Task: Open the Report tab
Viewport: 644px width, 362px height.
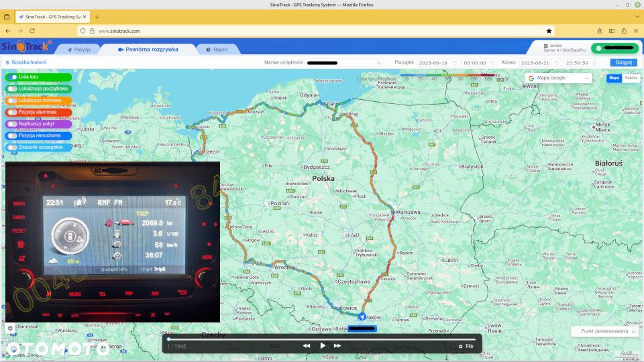Action: tap(217, 49)
